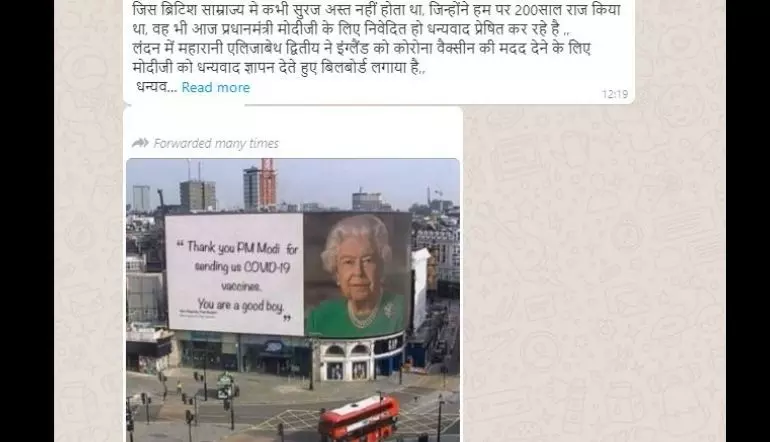Image resolution: width=770 pixels, height=442 pixels.
Task: Click the Queen portrait in the photo
Action: click(357, 275)
